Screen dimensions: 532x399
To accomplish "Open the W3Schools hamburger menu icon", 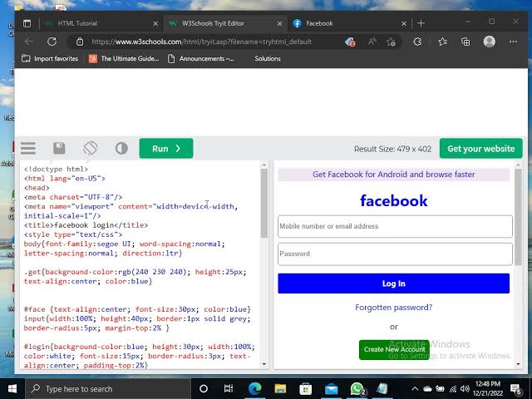I will tap(27, 148).
